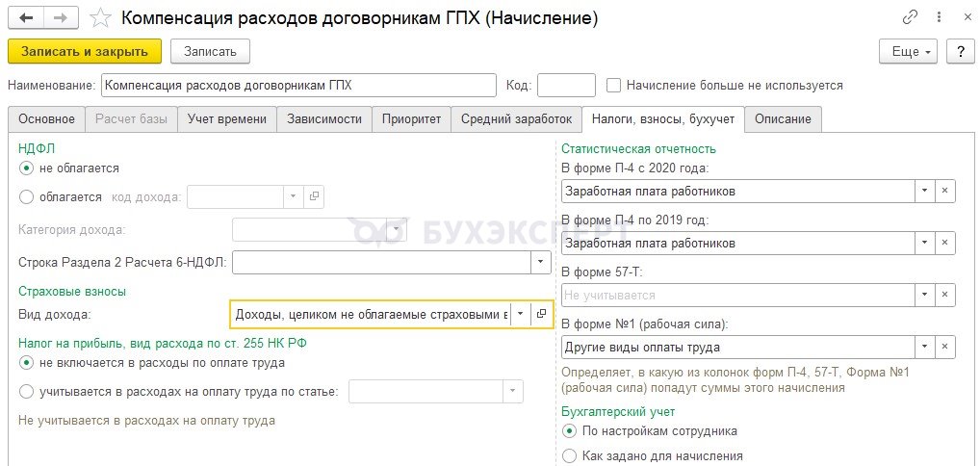Check Начисление больше не используется

(x=614, y=85)
